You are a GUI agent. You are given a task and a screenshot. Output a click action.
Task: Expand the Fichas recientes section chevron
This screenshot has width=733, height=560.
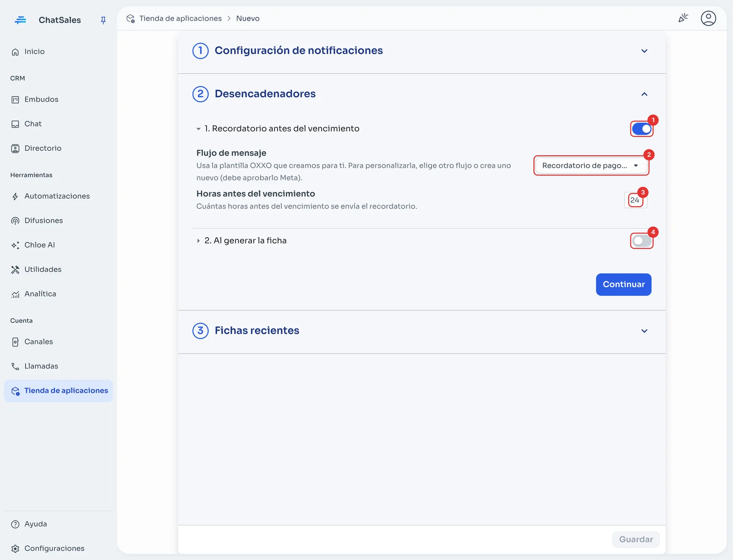[x=644, y=331]
